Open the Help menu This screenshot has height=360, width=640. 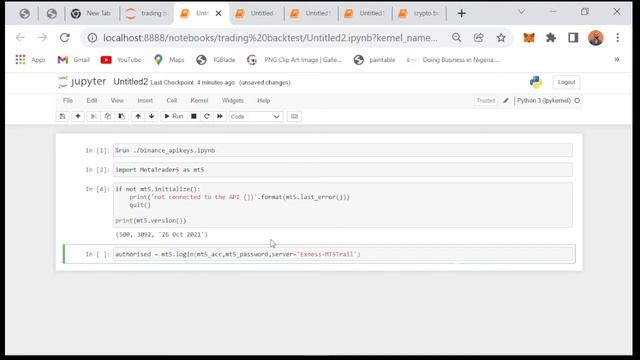click(264, 100)
